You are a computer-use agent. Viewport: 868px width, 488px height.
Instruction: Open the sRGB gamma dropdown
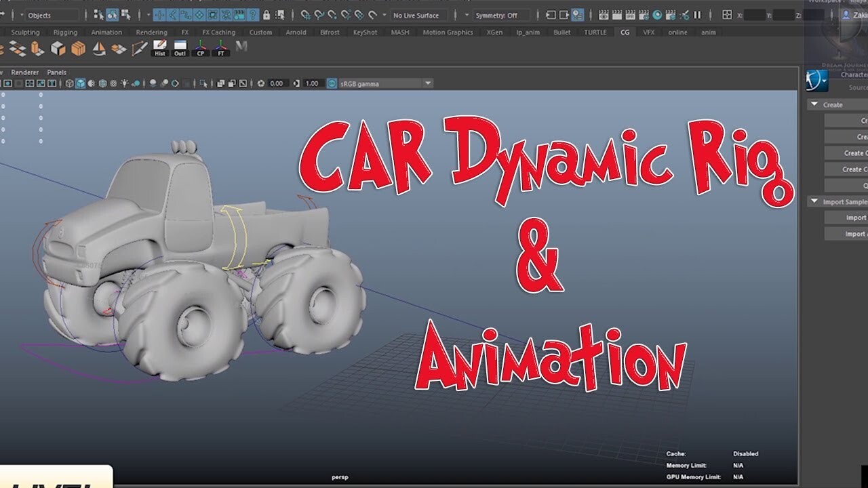click(x=427, y=83)
